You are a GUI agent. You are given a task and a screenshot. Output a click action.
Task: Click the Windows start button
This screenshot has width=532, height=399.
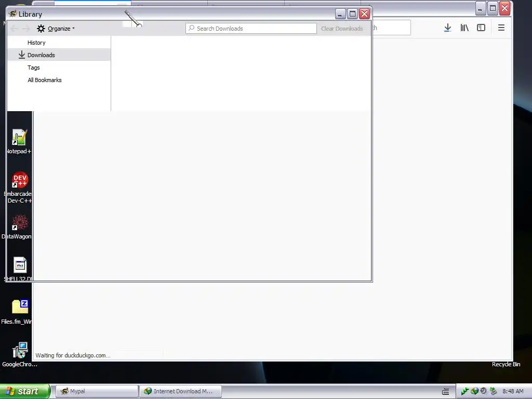[25, 391]
